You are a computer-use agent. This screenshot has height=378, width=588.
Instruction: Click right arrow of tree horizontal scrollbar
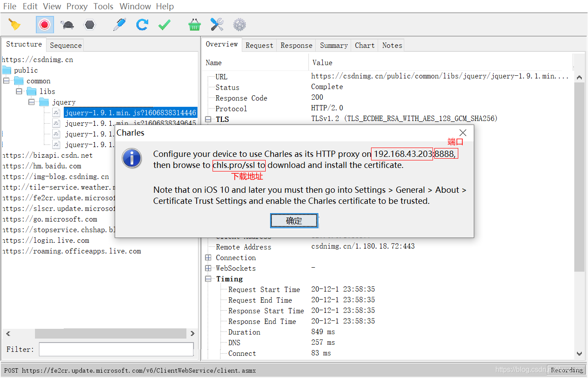192,333
